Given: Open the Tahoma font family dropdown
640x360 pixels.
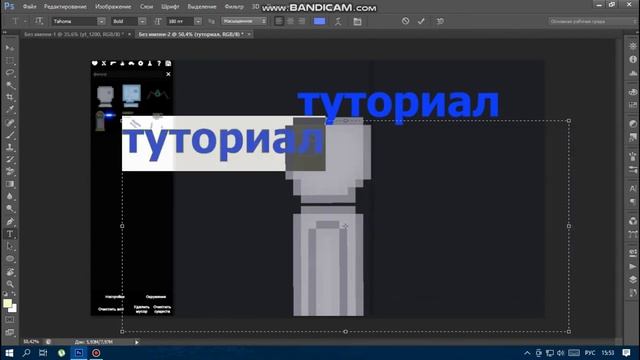Looking at the screenshot, I should (x=101, y=21).
